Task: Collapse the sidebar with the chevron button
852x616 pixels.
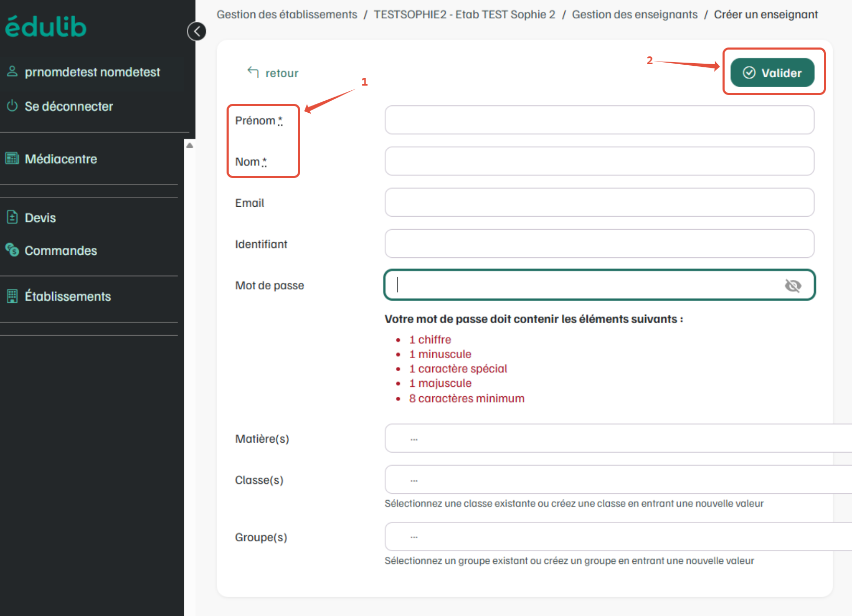Action: pyautogui.click(x=197, y=31)
